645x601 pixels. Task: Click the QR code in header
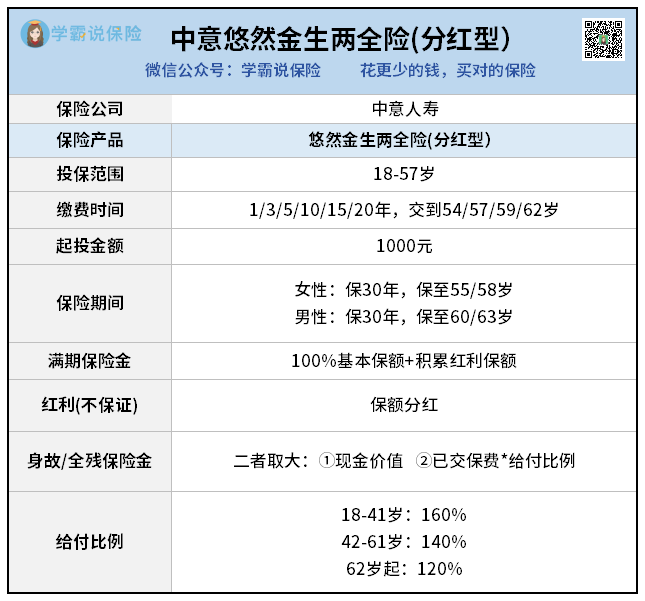click(603, 39)
